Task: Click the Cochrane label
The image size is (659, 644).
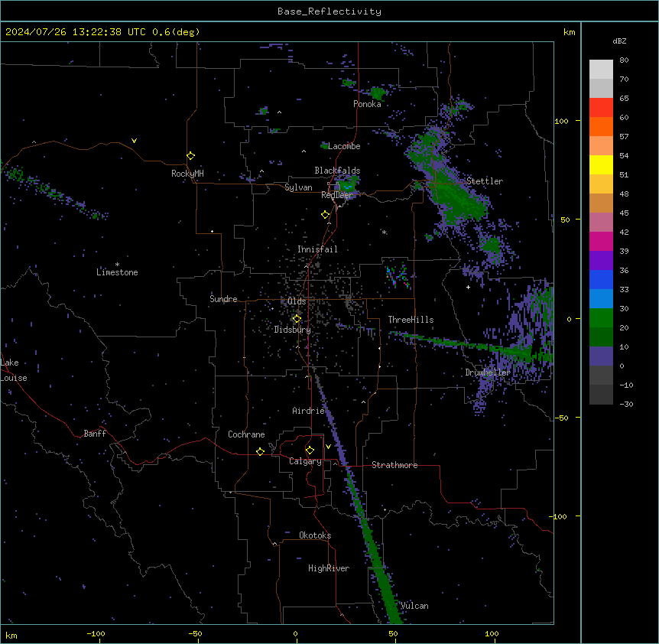Action: 246,434
